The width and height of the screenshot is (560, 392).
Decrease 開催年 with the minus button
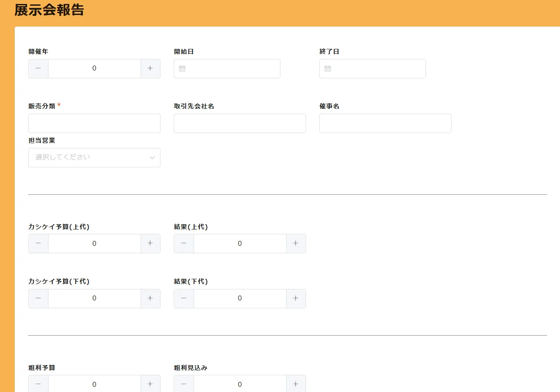(38, 69)
